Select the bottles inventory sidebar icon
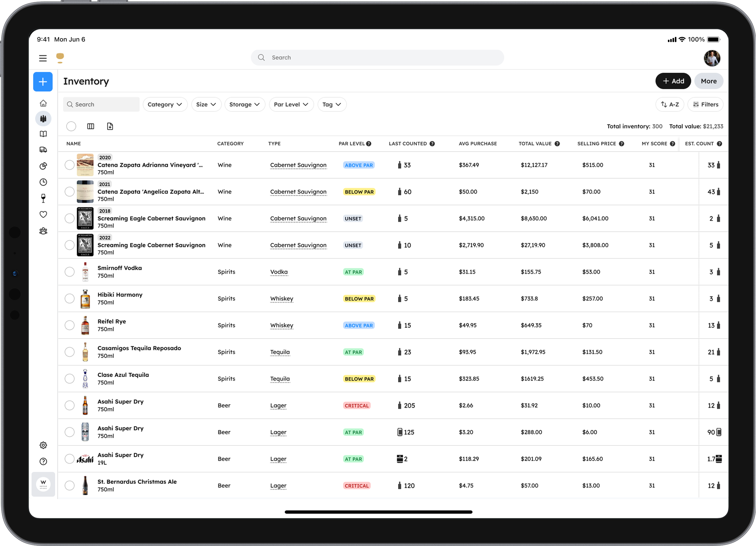This screenshot has width=756, height=546. 43,119
